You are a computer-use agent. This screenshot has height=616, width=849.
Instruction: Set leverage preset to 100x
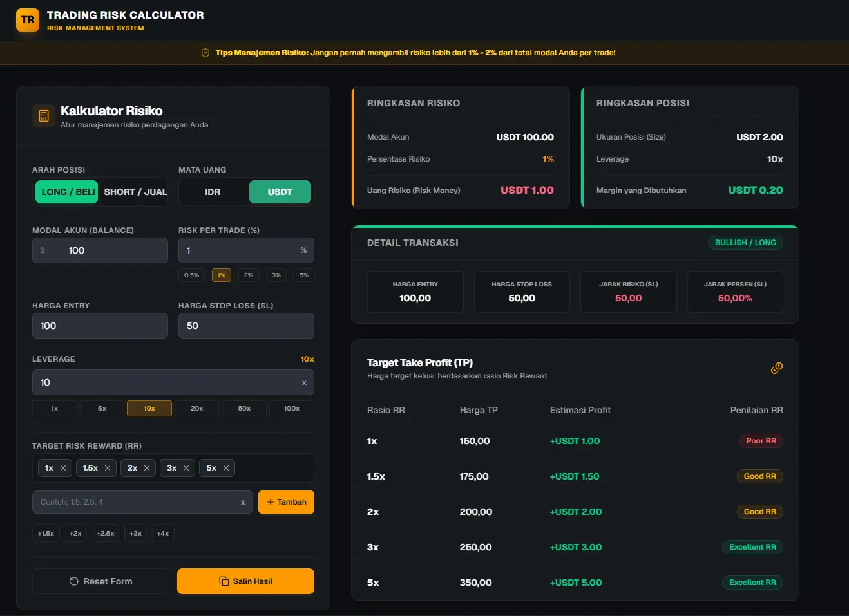[292, 408]
